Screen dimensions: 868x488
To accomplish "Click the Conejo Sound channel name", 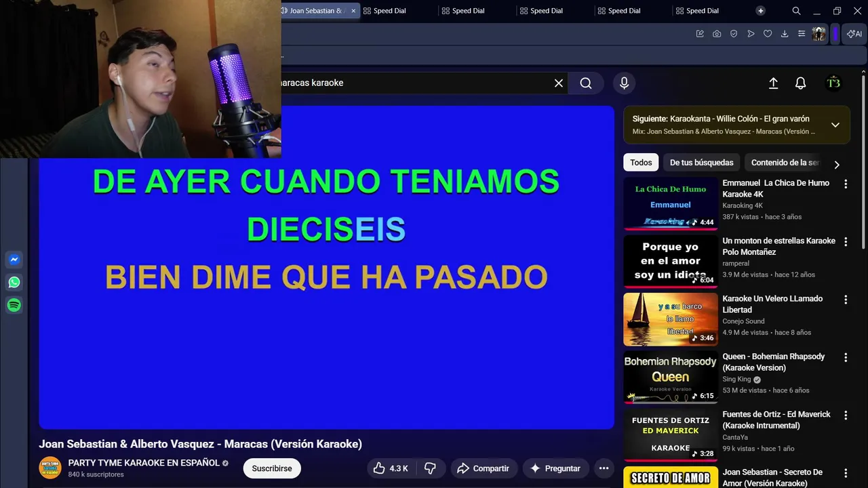I will (743, 321).
